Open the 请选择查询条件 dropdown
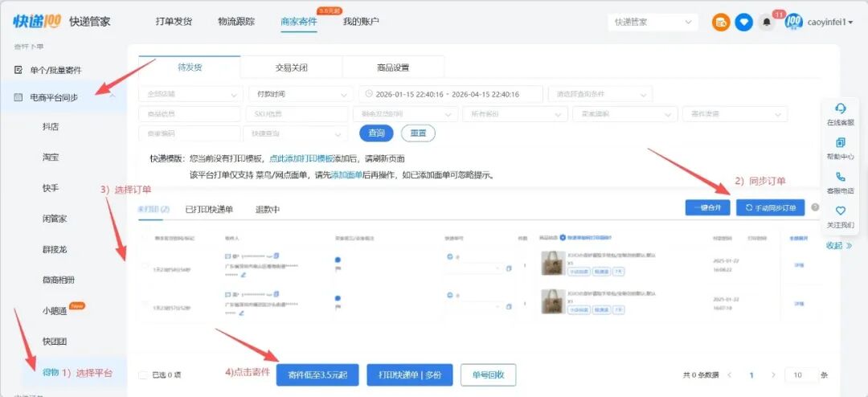Screen dimensions: 868x397 click(600, 94)
